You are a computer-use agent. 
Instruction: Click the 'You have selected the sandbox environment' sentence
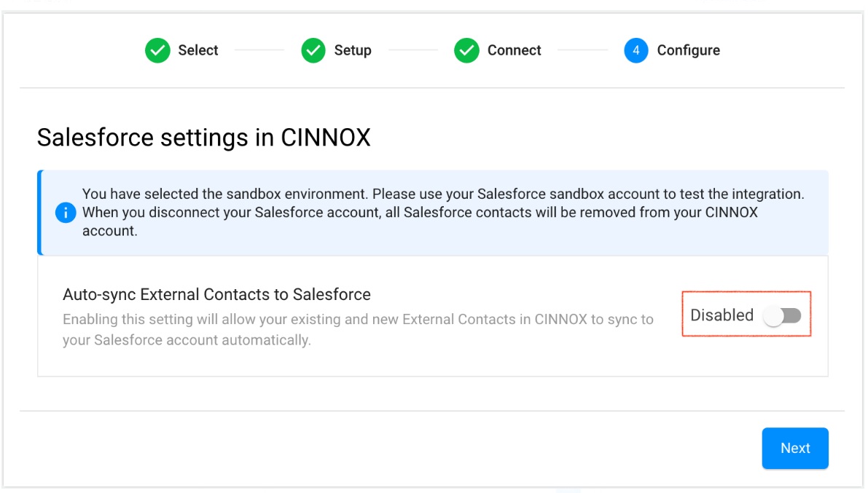[442, 194]
